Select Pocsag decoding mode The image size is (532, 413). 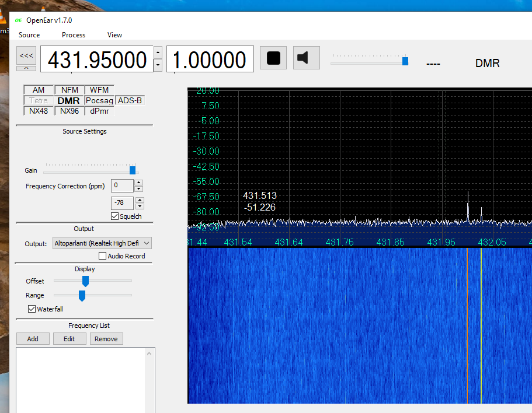pos(99,100)
